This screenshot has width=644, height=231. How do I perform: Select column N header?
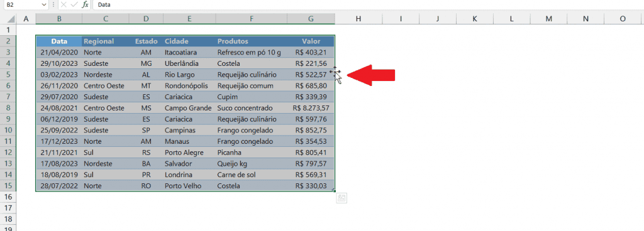point(586,18)
